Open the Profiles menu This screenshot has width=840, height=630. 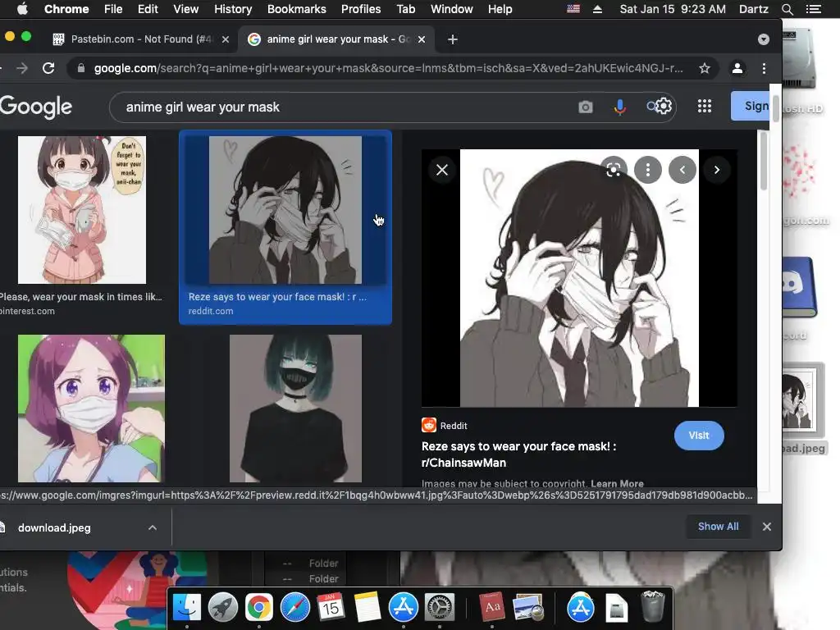[x=361, y=9]
